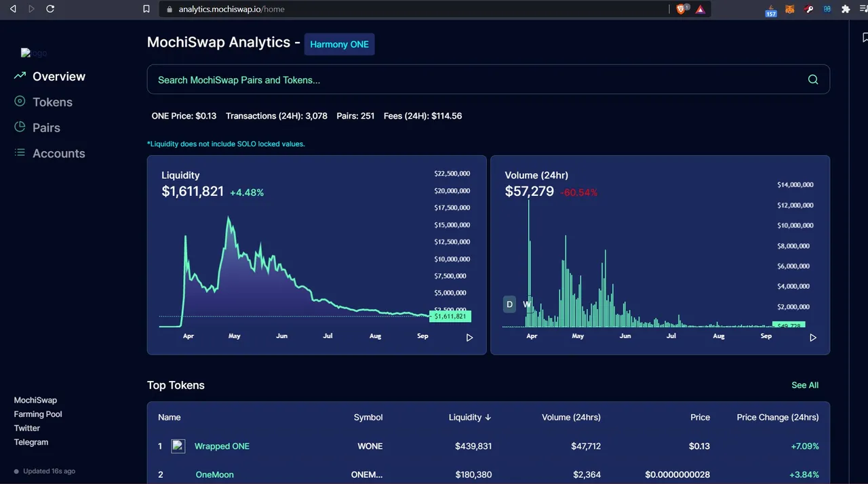This screenshot has height=484, width=868.
Task: Open the Pairs page
Action: coord(46,127)
